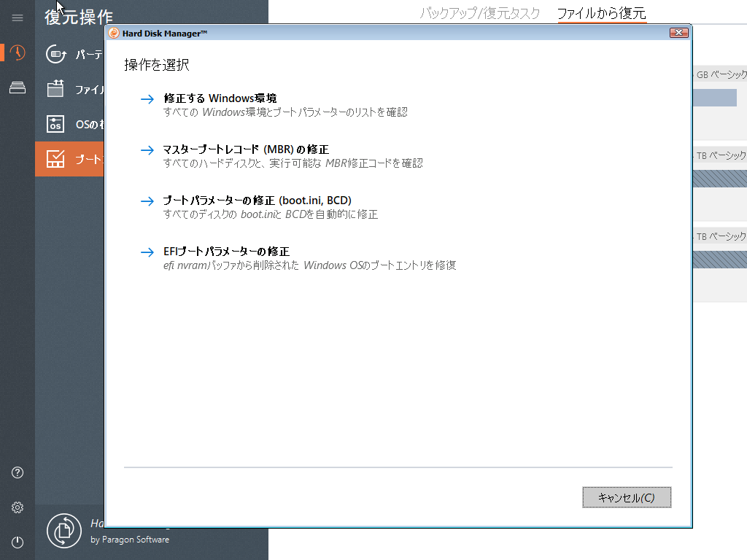Click the power icon in the sidebar
The image size is (747, 560).
(x=18, y=542)
